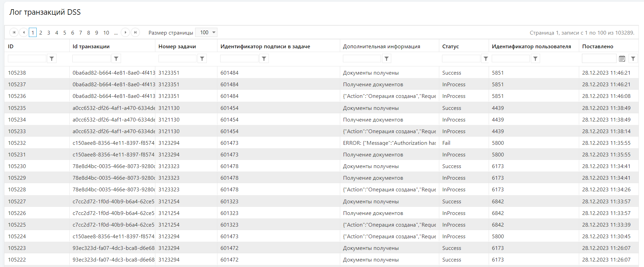Screen dimensions: 644x267
Task: Select ID cell 105231
Action: tap(17, 154)
